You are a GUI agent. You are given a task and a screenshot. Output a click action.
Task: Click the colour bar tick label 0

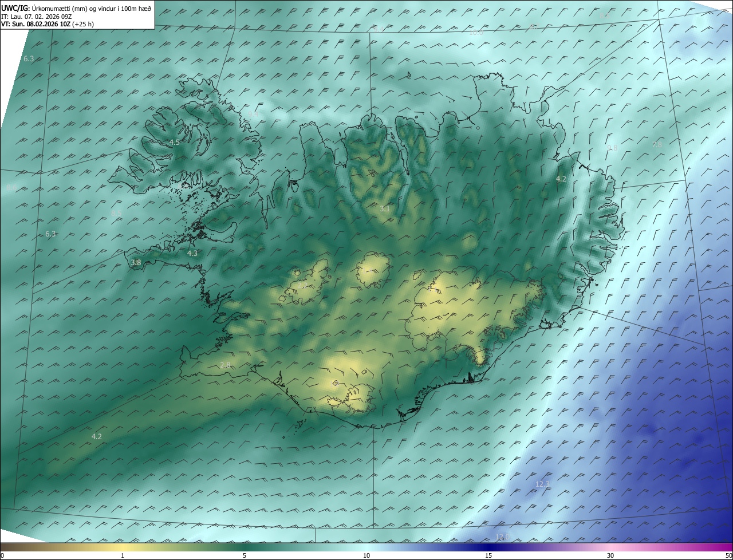pos(2,555)
